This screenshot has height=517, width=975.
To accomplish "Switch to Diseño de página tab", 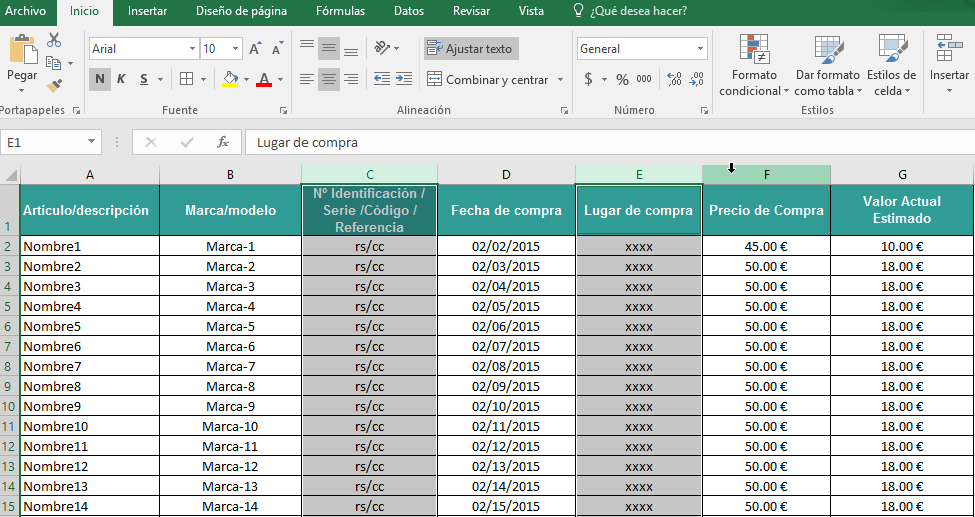I will coord(241,11).
